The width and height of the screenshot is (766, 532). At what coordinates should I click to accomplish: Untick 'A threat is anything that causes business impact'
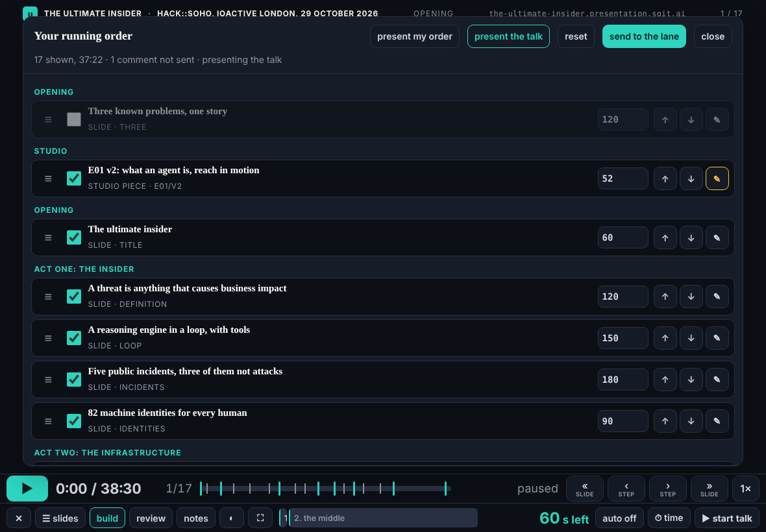tap(74, 296)
